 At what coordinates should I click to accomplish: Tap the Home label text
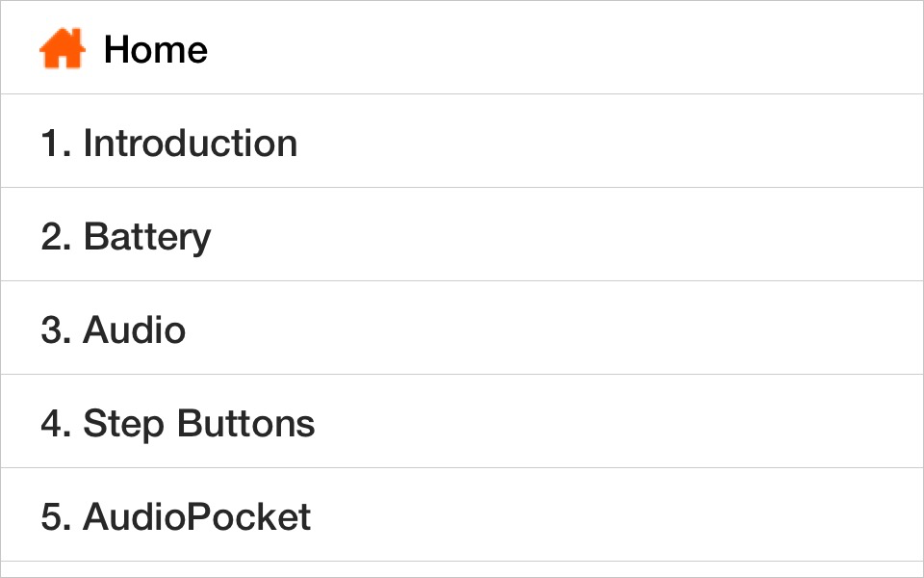click(155, 49)
